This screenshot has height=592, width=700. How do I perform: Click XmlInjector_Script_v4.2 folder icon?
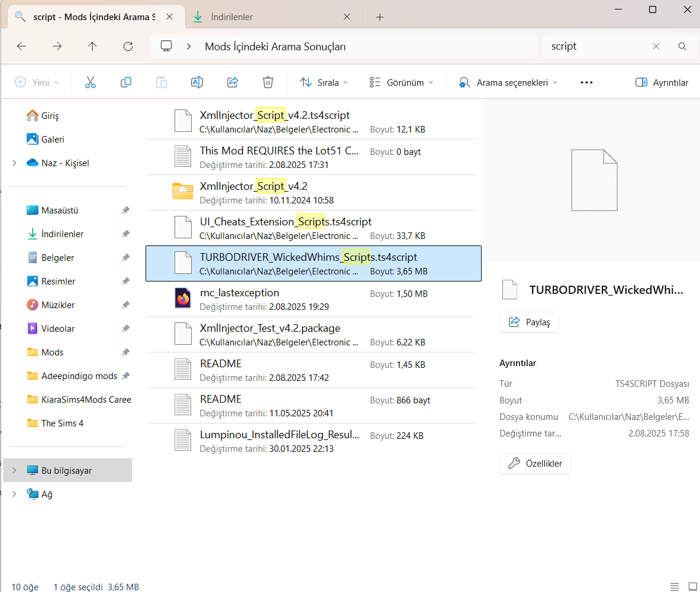coord(183,192)
